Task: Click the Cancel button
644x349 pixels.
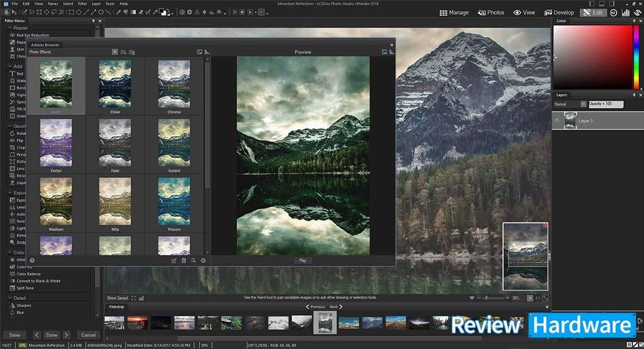Action: (x=88, y=335)
